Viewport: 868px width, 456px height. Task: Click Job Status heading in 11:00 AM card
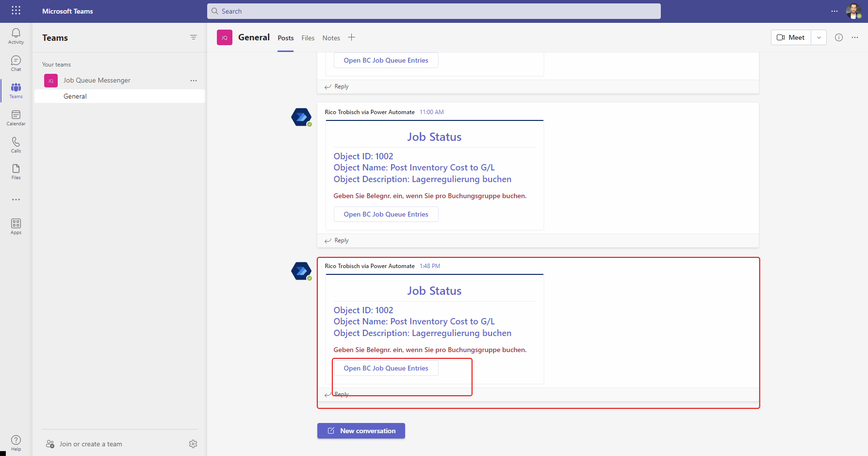point(434,137)
